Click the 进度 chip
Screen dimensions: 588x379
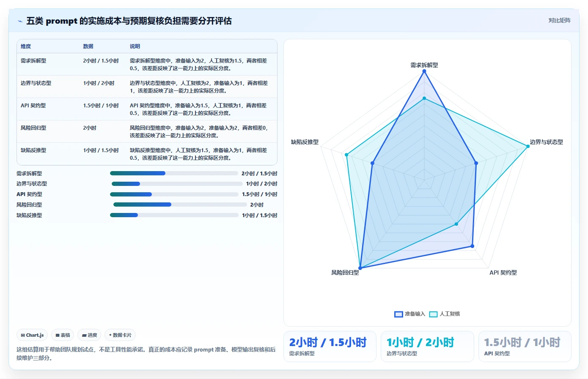89,335
